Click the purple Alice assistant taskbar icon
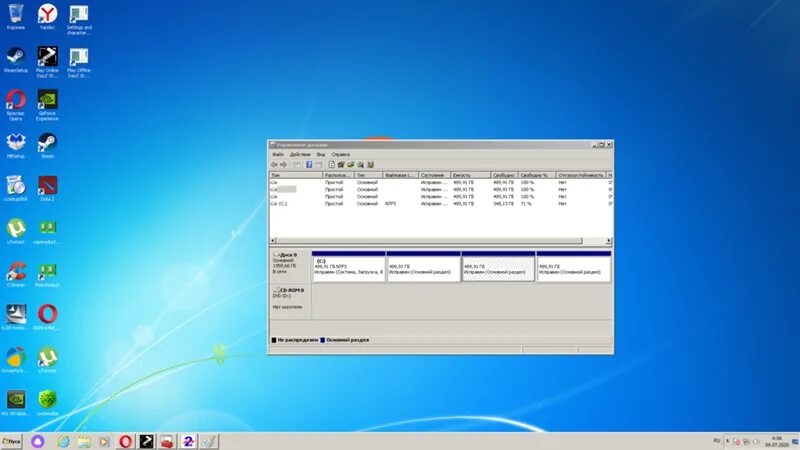Image resolution: width=800 pixels, height=450 pixels. click(38, 441)
